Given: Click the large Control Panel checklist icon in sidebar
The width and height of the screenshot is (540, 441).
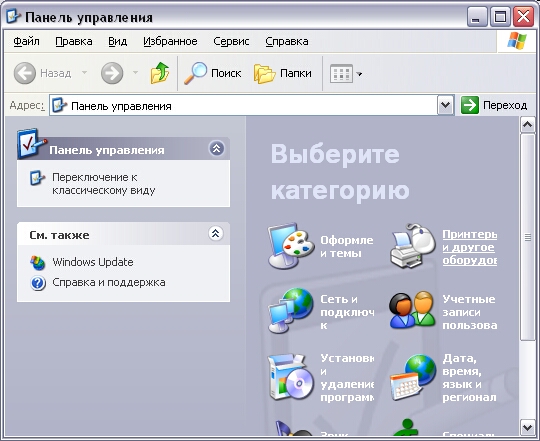Looking at the screenshot, I should tap(32, 144).
